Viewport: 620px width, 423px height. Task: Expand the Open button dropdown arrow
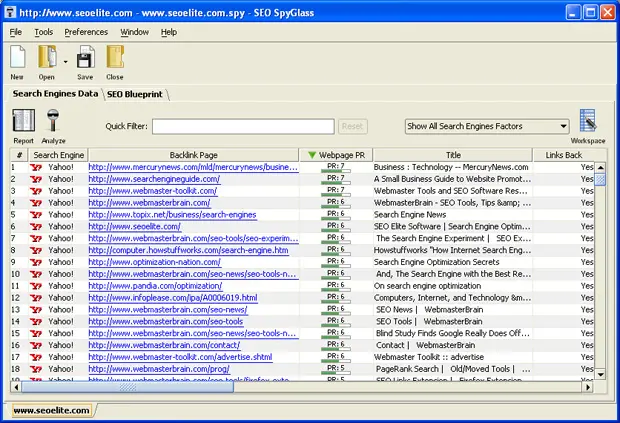click(x=65, y=60)
